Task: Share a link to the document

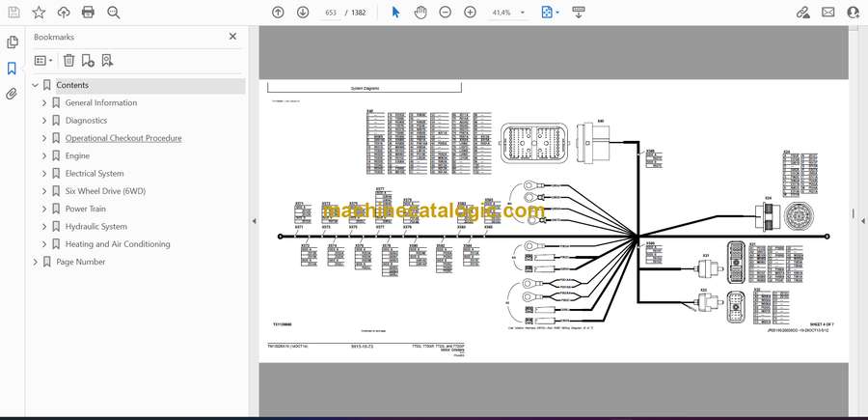Action: coord(803,13)
